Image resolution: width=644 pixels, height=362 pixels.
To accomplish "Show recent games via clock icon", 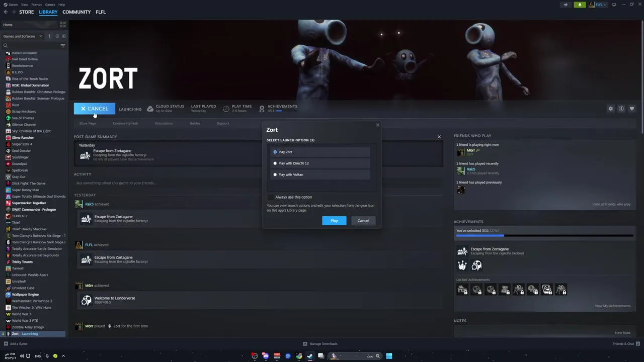I will pos(57,36).
